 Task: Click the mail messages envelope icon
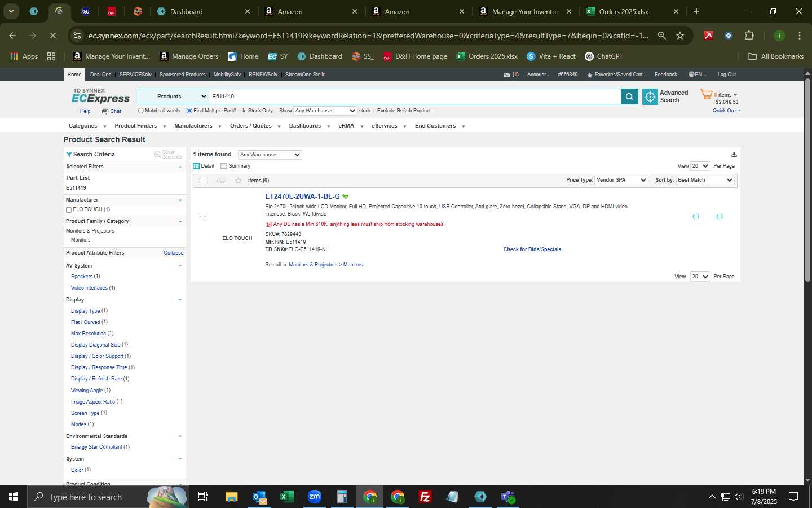(x=507, y=75)
